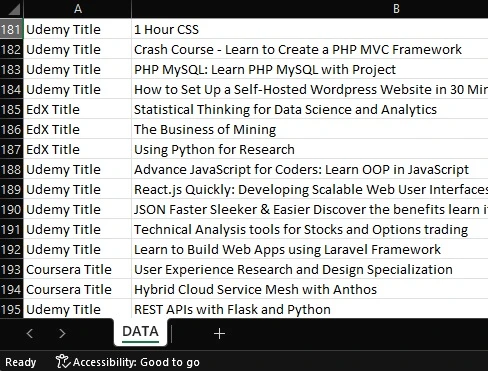488x371 pixels.
Task: Select 'Learn to Build Web Apps using Laravel' cell
Action: (x=310, y=249)
